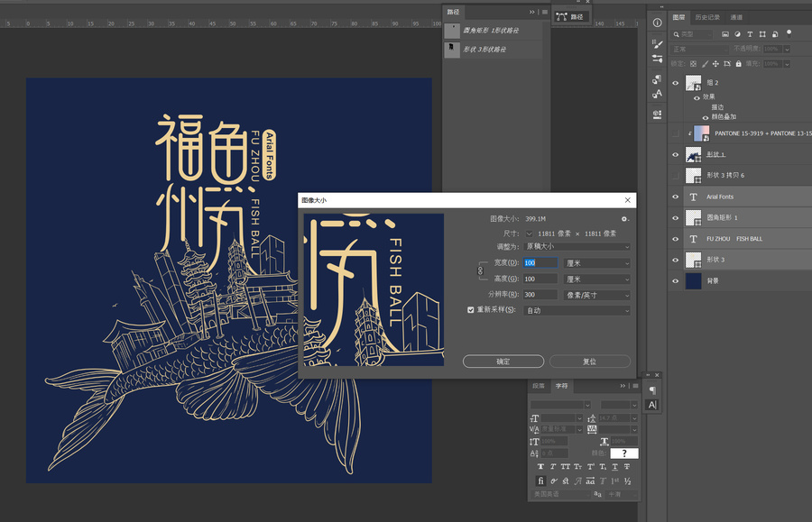Filter layers by pixel image type
Viewport: 812px width, 522px height.
[725, 34]
